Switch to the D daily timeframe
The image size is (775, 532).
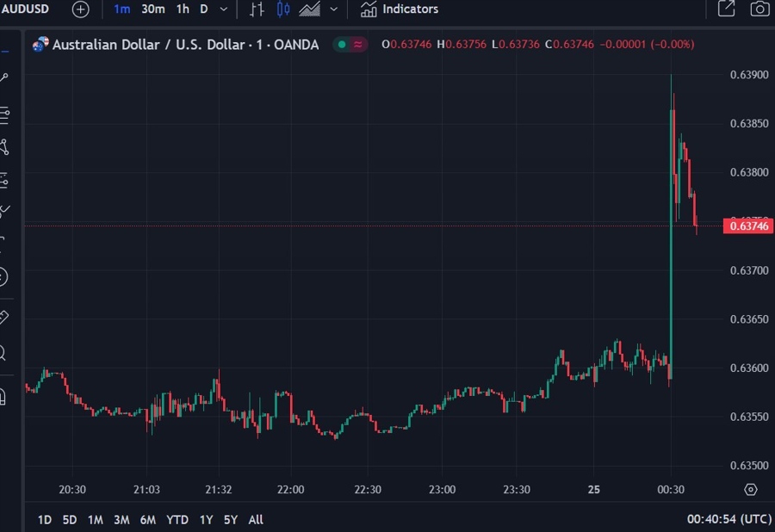point(203,9)
